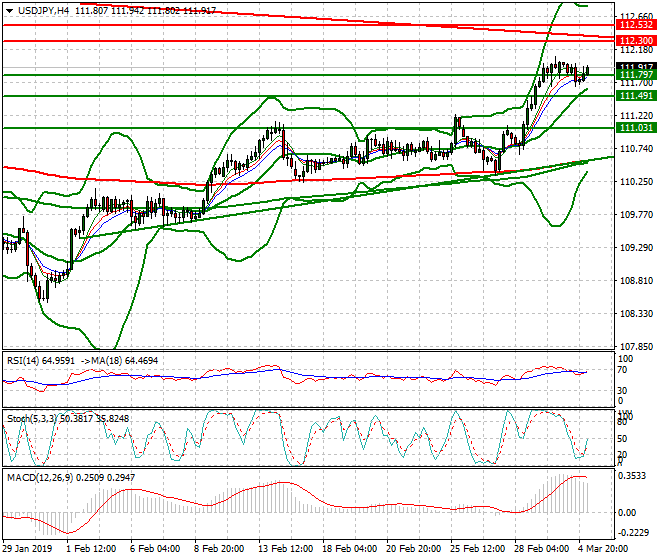Select the red 112.532 price level label

636,25
